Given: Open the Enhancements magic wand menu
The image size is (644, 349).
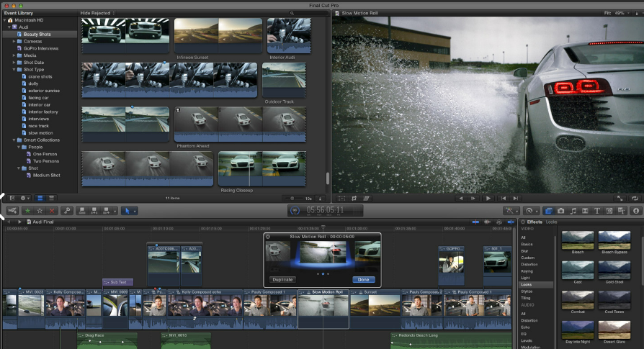Looking at the screenshot, I should 511,211.
